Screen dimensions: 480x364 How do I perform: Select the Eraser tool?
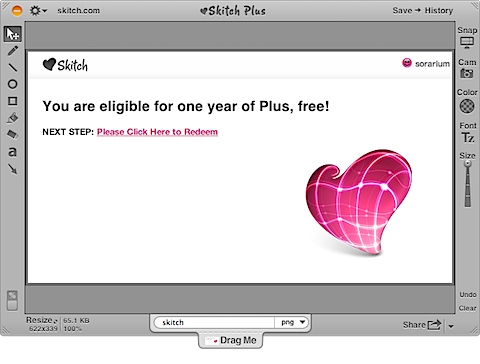pyautogui.click(x=13, y=134)
